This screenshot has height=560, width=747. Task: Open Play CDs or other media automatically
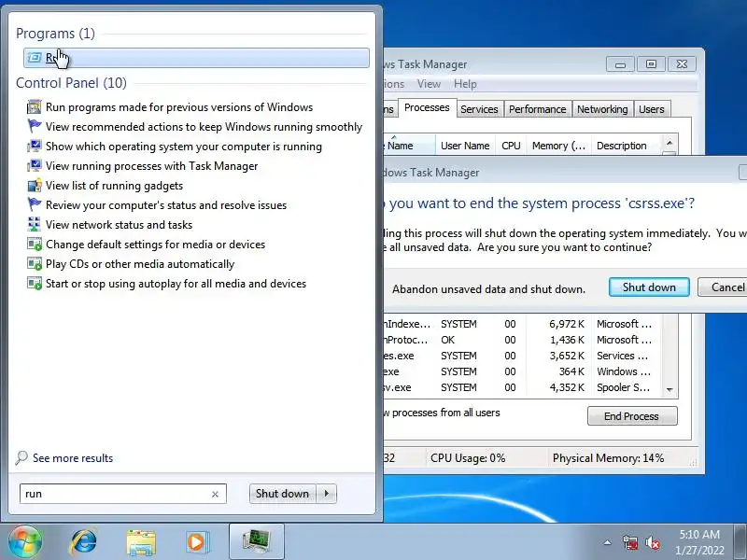pyautogui.click(x=140, y=264)
